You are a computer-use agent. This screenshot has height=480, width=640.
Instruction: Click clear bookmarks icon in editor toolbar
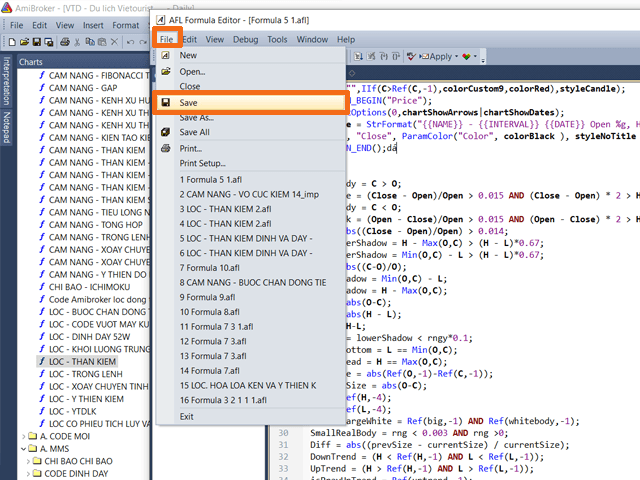(371, 56)
